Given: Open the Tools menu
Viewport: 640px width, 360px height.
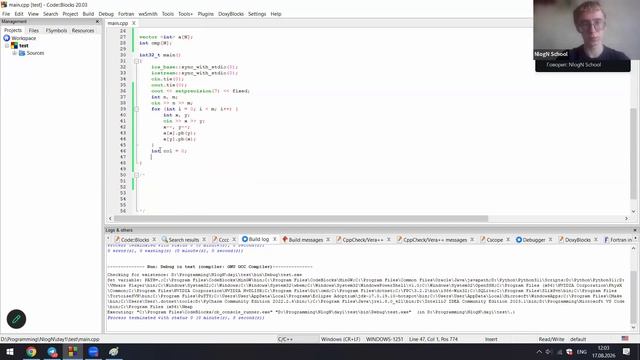Looking at the screenshot, I should click(168, 14).
